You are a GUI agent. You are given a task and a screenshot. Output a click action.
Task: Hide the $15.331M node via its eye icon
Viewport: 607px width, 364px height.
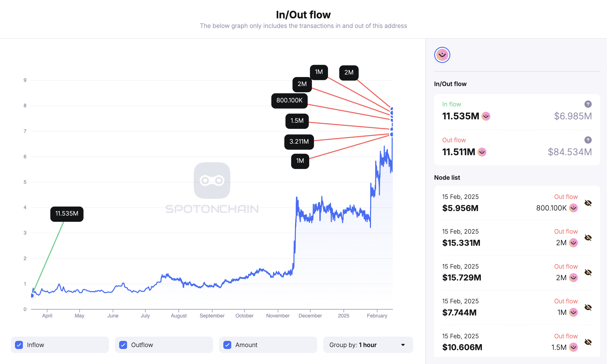tap(588, 238)
